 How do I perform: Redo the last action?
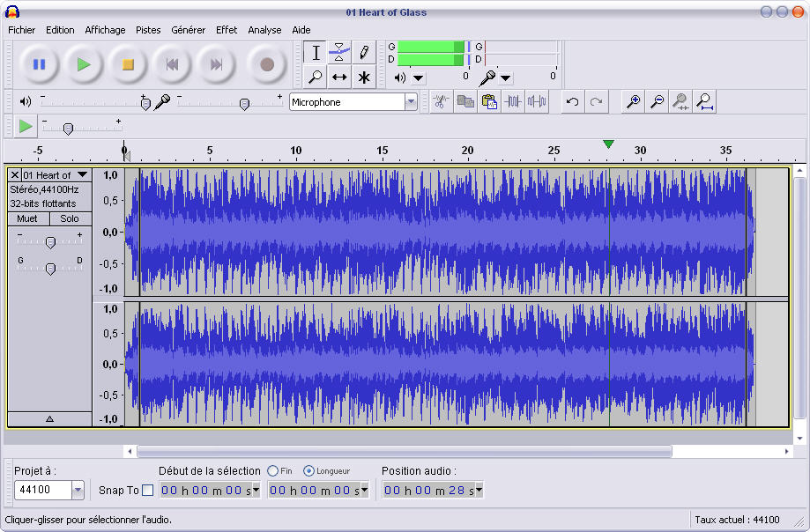coord(596,101)
